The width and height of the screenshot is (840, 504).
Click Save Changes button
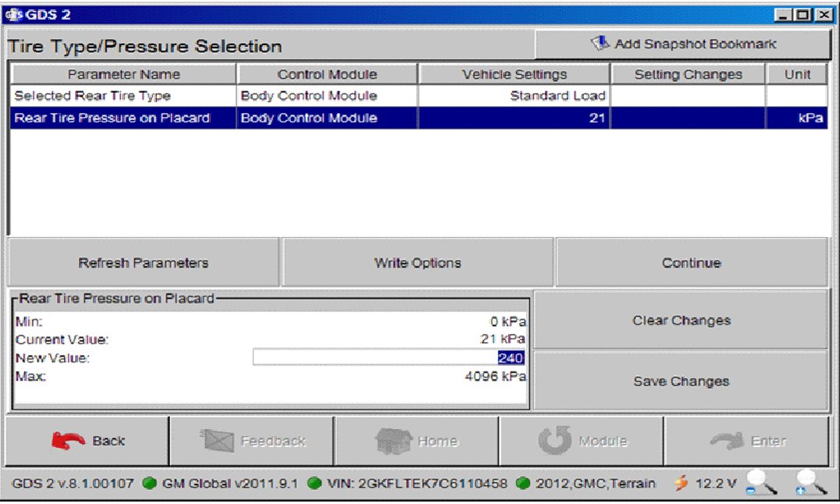pos(681,382)
